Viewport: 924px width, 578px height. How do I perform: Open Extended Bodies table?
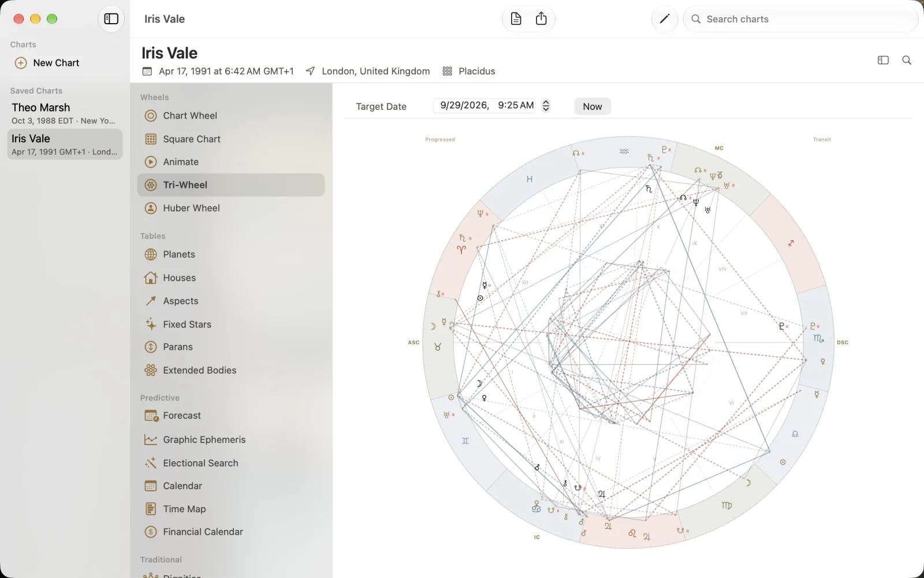click(x=231, y=370)
